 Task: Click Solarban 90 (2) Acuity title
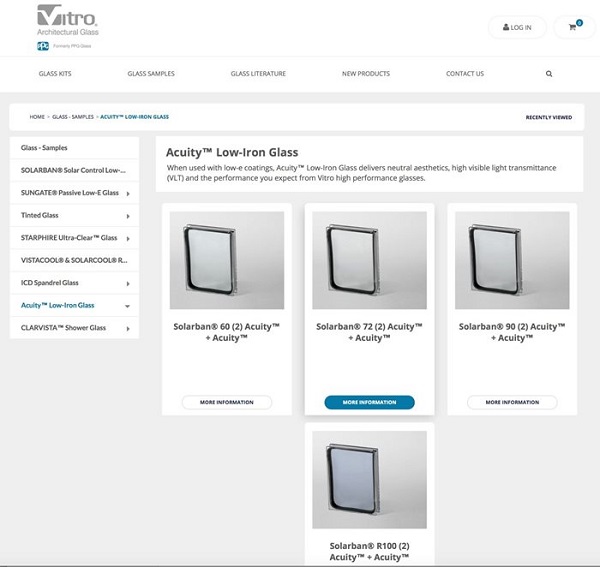coord(512,332)
